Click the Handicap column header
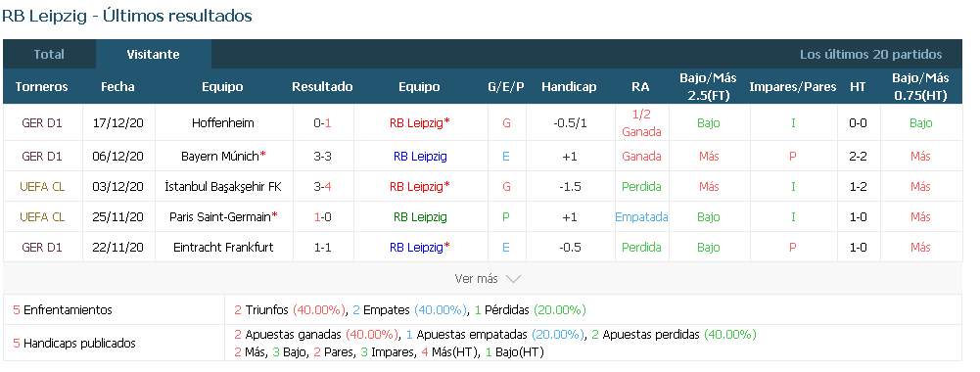 point(569,87)
